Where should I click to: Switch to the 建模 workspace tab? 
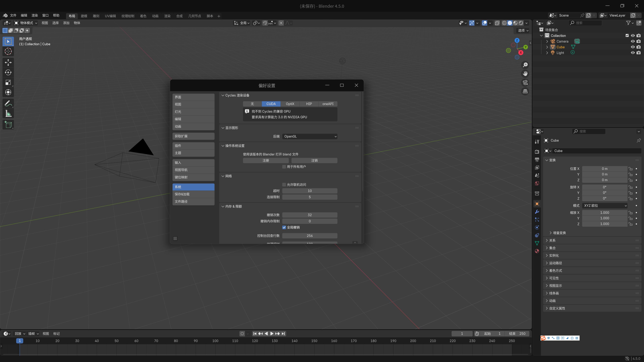tap(84, 16)
